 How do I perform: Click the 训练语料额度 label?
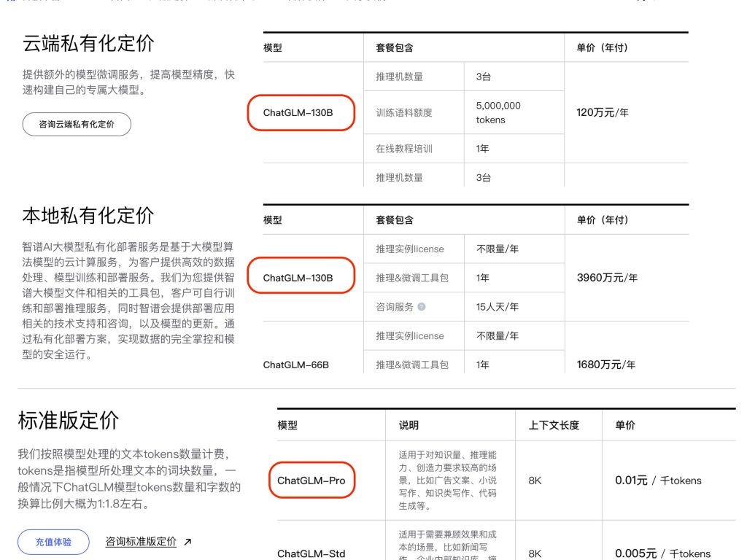pyautogui.click(x=404, y=112)
